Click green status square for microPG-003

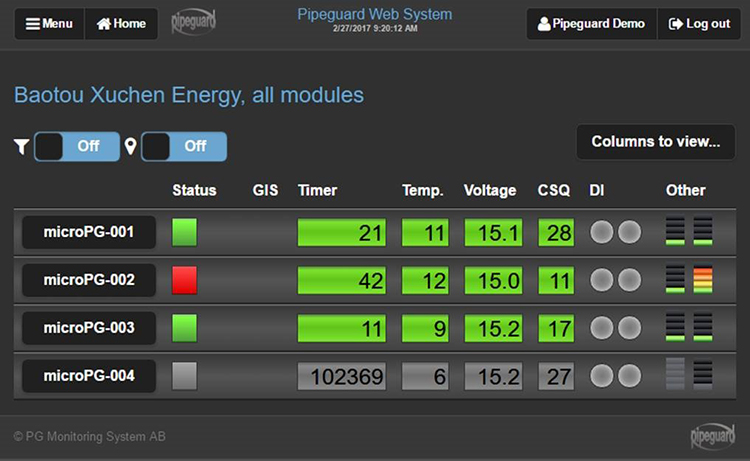point(185,328)
